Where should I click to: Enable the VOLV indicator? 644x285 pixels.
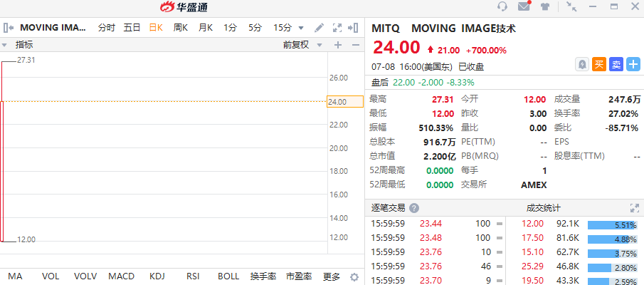tap(85, 276)
